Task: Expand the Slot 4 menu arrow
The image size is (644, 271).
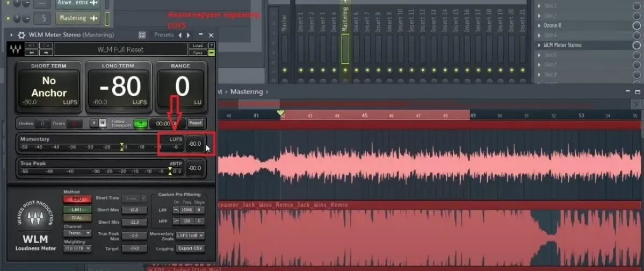Action: pyautogui.click(x=540, y=35)
